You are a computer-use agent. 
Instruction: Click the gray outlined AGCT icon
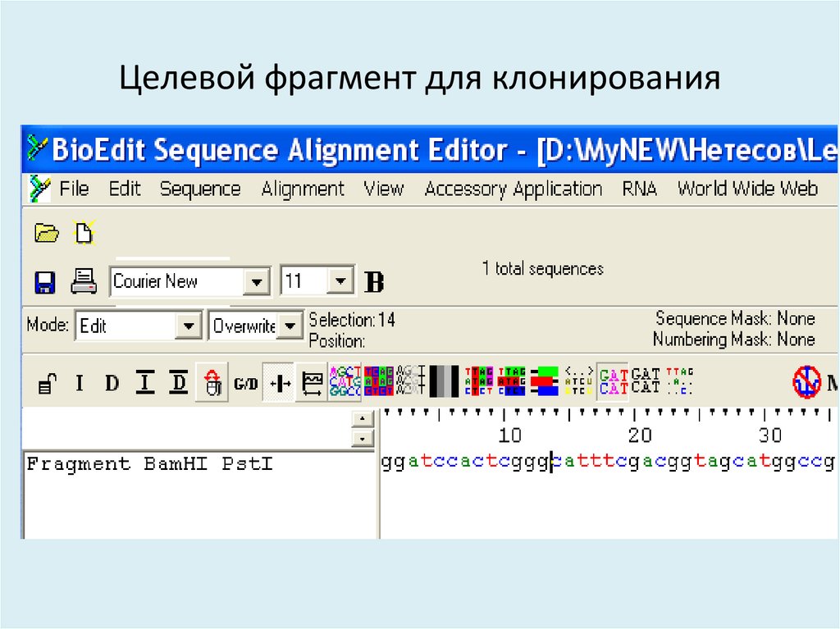(411, 381)
